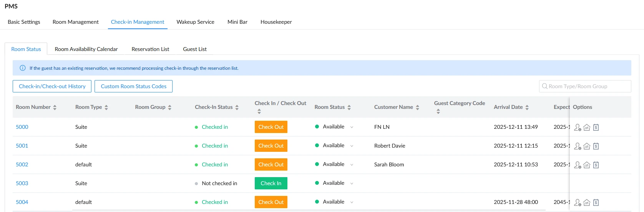Check in room 5003
Image resolution: width=644 pixels, height=212 pixels.
coord(271,183)
